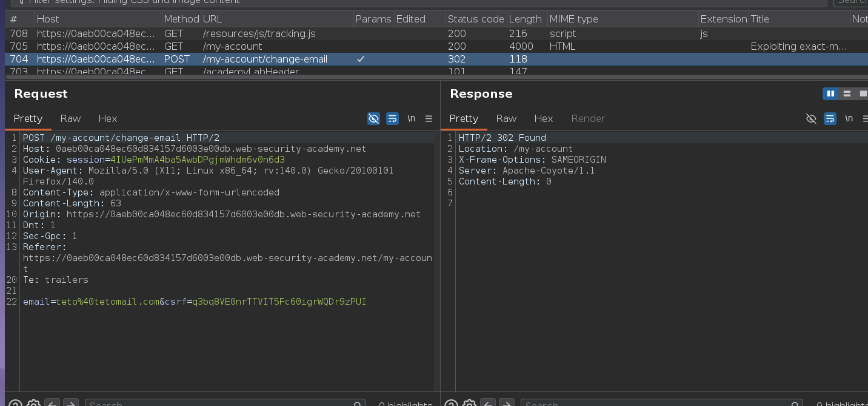Select top-bottom stacked layout icon
The width and height of the screenshot is (868, 406).
[x=847, y=93]
